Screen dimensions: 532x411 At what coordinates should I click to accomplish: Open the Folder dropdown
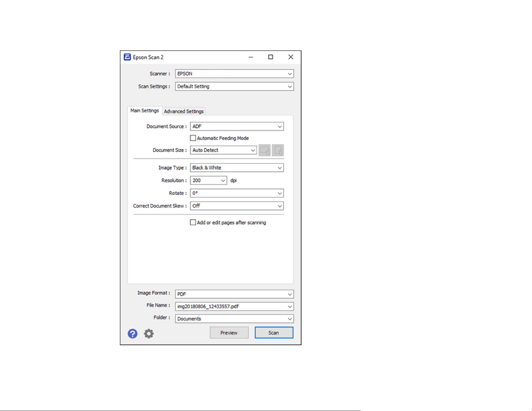pyautogui.click(x=234, y=319)
